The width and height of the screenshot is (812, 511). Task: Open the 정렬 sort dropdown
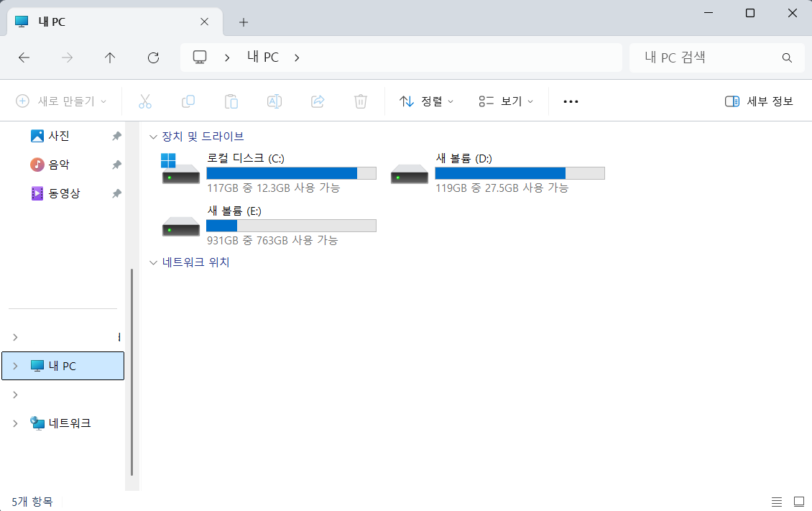tap(426, 101)
